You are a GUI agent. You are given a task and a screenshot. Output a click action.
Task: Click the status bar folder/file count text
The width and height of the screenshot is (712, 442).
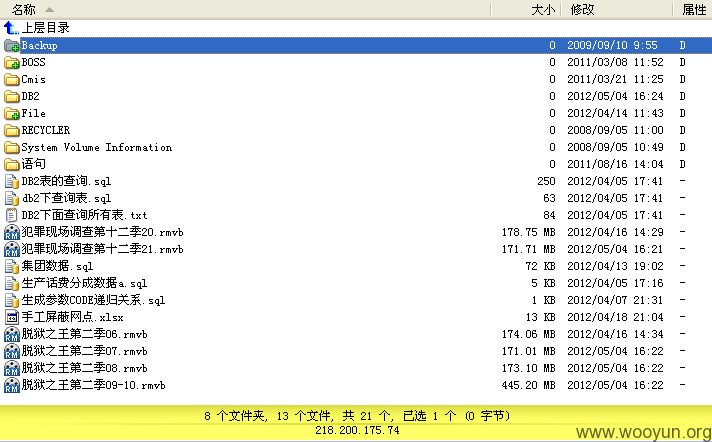coord(357,416)
